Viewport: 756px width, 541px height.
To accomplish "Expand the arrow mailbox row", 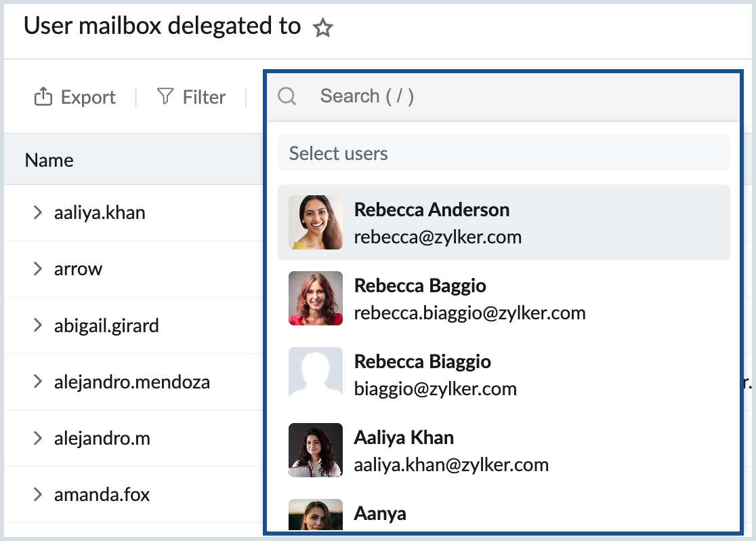I will [38, 268].
